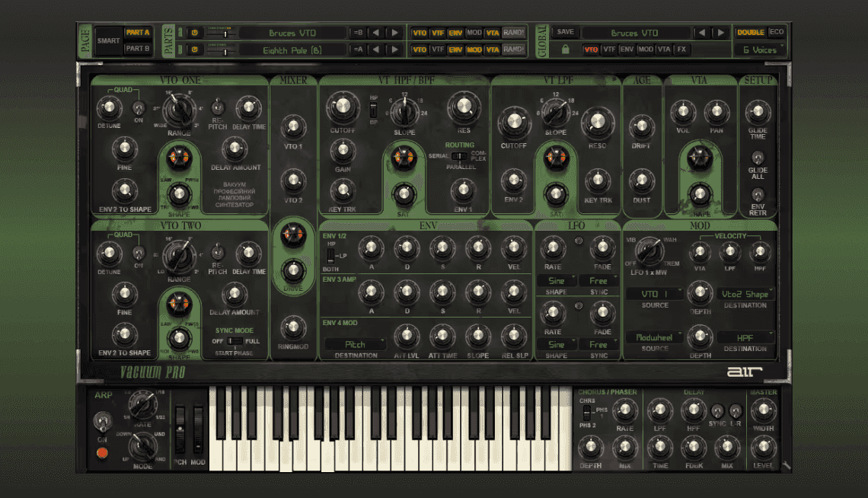Click the VTO ONE DETUNE knob
The height and width of the screenshot is (498, 868).
tap(109, 108)
